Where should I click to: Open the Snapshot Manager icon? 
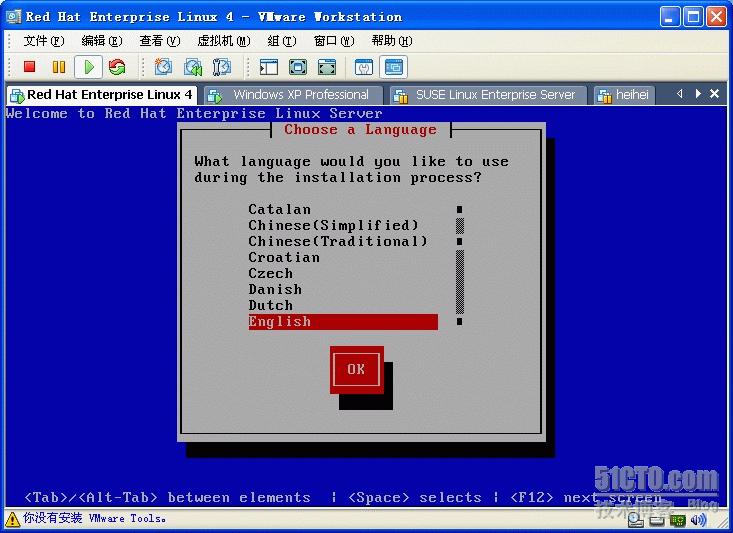222,67
